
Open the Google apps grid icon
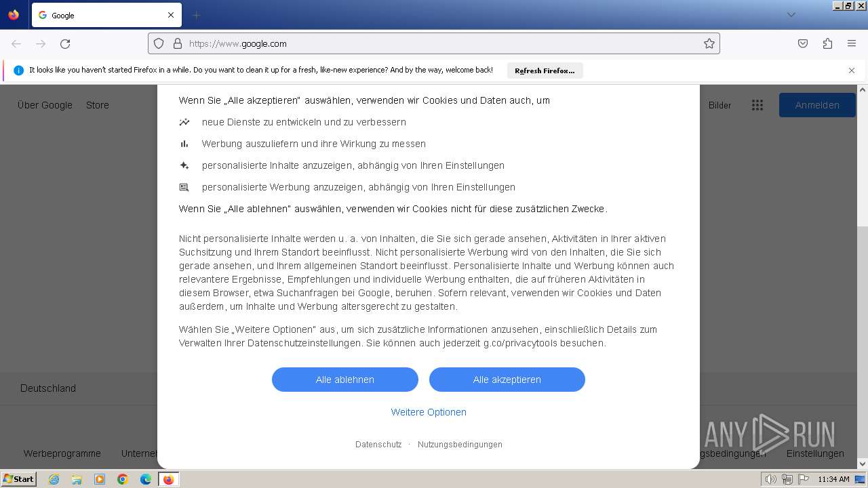coord(757,105)
